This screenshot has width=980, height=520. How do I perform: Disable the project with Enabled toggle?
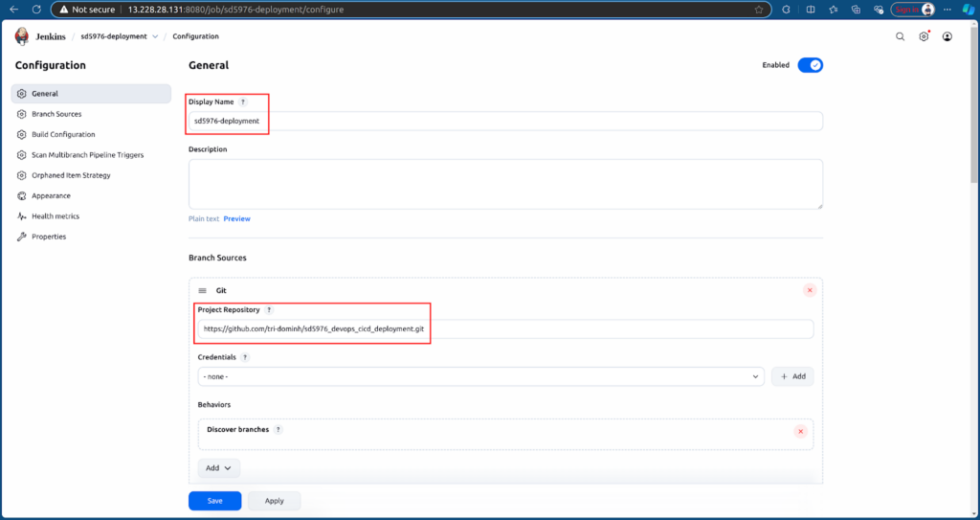[810, 65]
